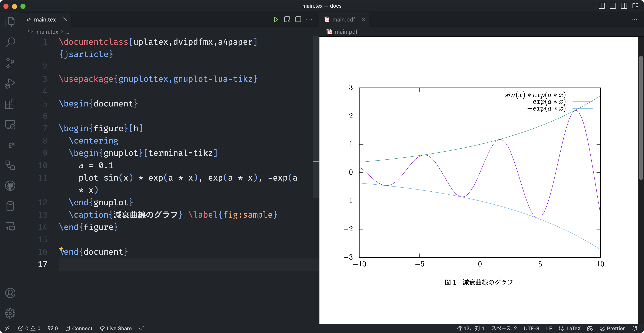Image resolution: width=644 pixels, height=333 pixels.
Task: Toggle the primary side bar layout button
Action: 602,6
